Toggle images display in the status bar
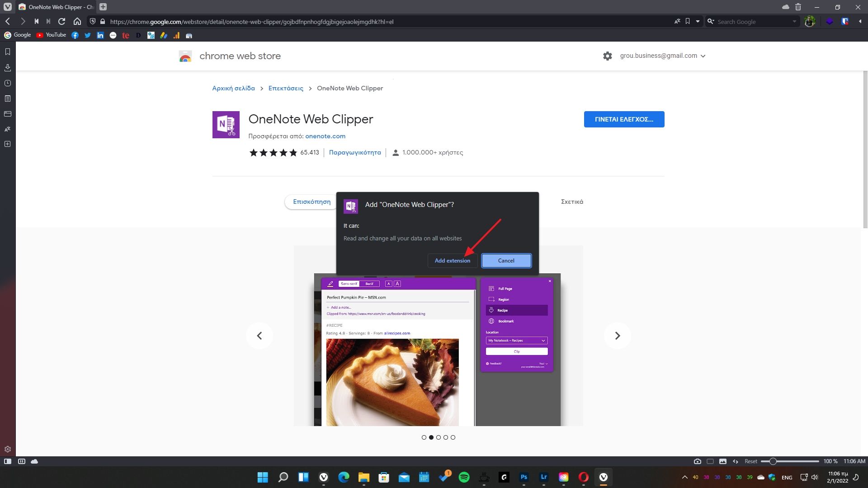The image size is (868, 488). coord(723,461)
